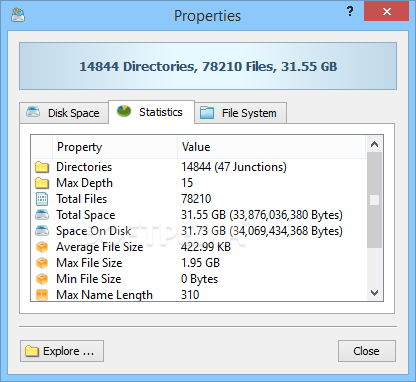Screen dimensions: 416x382
Task: Click the Max Name Length icon
Action: (x=42, y=295)
